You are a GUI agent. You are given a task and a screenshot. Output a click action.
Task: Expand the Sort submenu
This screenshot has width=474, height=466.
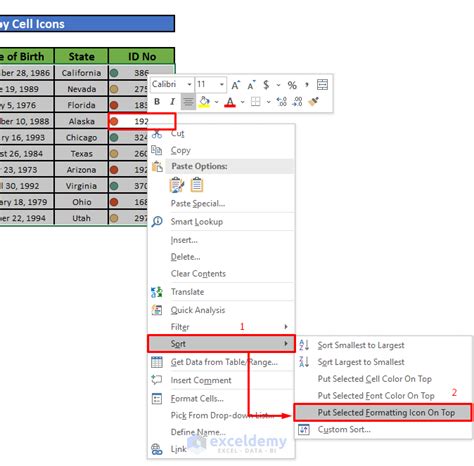[221, 344]
